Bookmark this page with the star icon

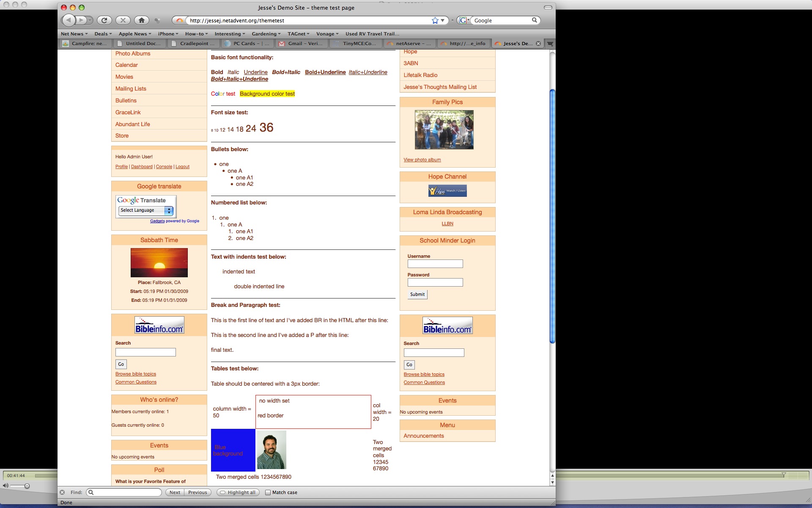click(x=435, y=20)
